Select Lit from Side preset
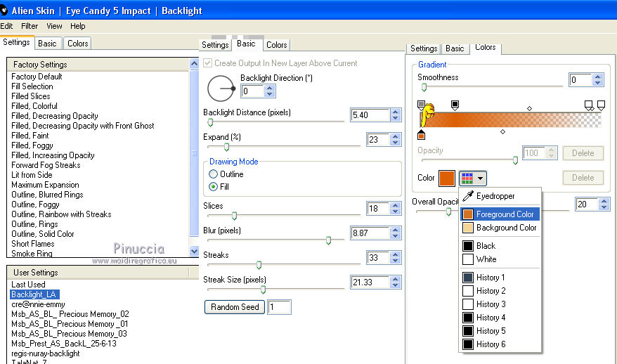The height and width of the screenshot is (364, 617). [32, 175]
